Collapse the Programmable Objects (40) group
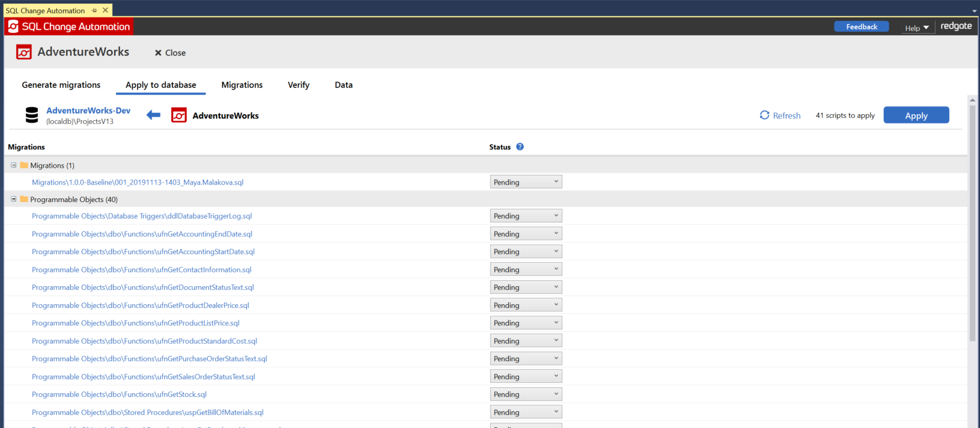This screenshot has height=428, width=980. coord(13,200)
